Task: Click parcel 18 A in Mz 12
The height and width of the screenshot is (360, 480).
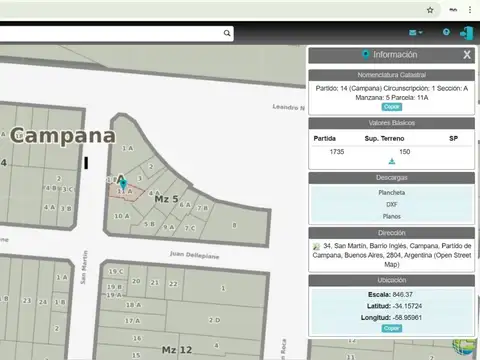Action: click(133, 305)
